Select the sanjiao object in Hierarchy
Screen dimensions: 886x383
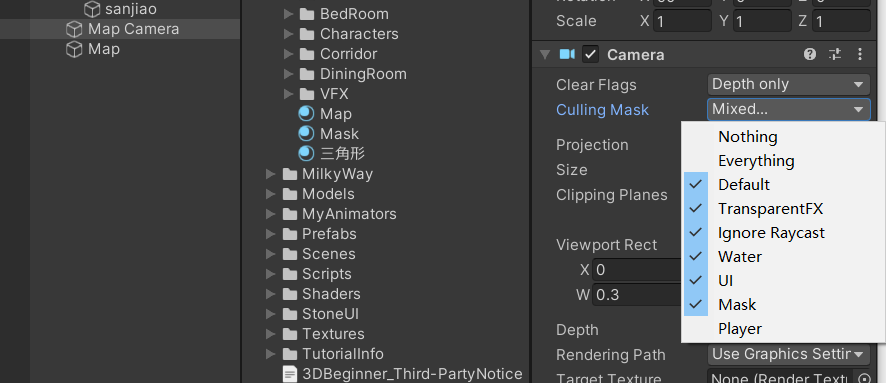point(130,9)
